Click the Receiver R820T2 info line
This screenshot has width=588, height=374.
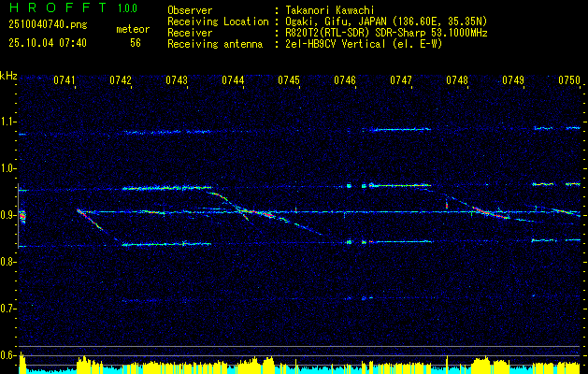tap(327, 33)
